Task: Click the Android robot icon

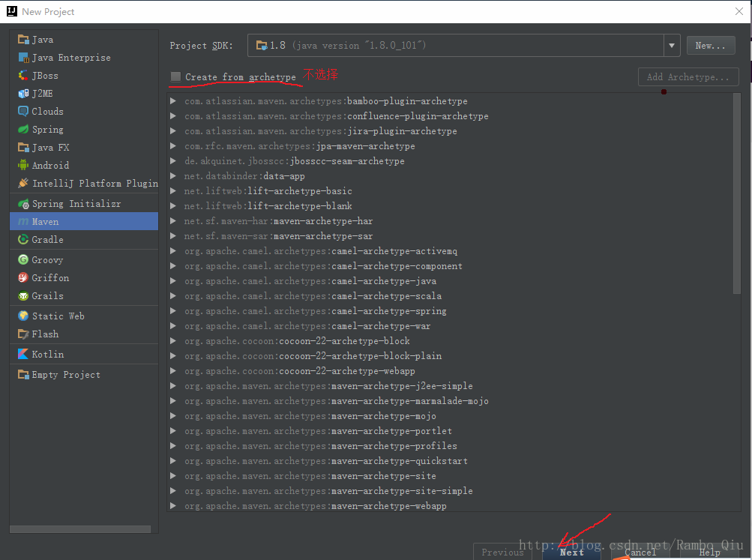Action: (23, 166)
